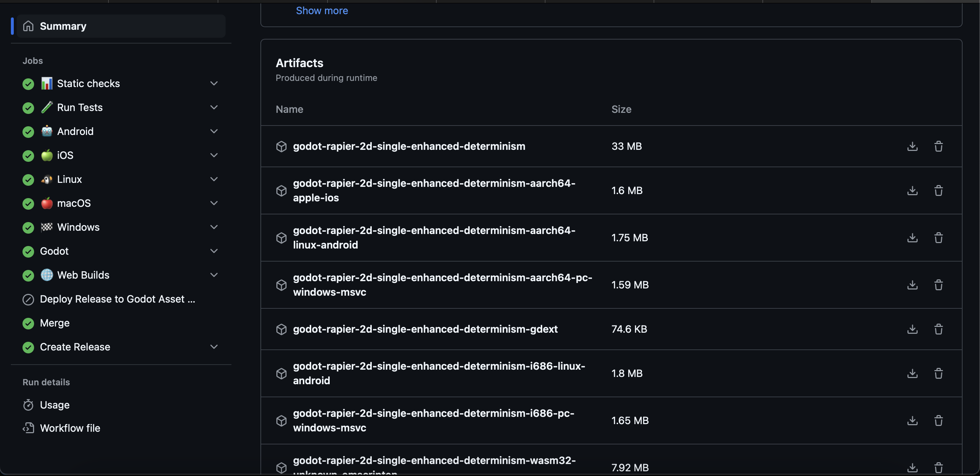This screenshot has width=980, height=476.
Task: Download the i686-pc-windows-msvc artifact
Action: point(912,420)
